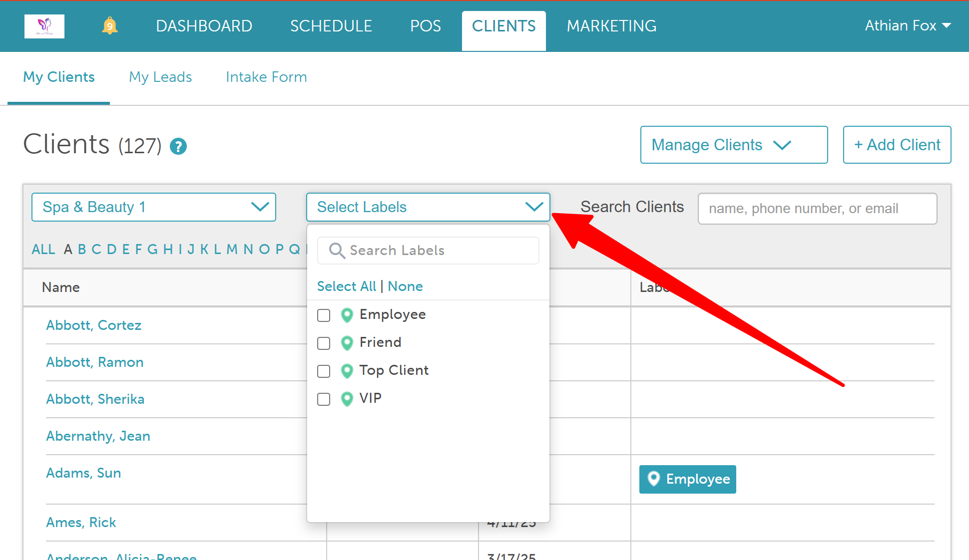Click magnifier icon in Search Labels
969x560 pixels.
point(337,251)
